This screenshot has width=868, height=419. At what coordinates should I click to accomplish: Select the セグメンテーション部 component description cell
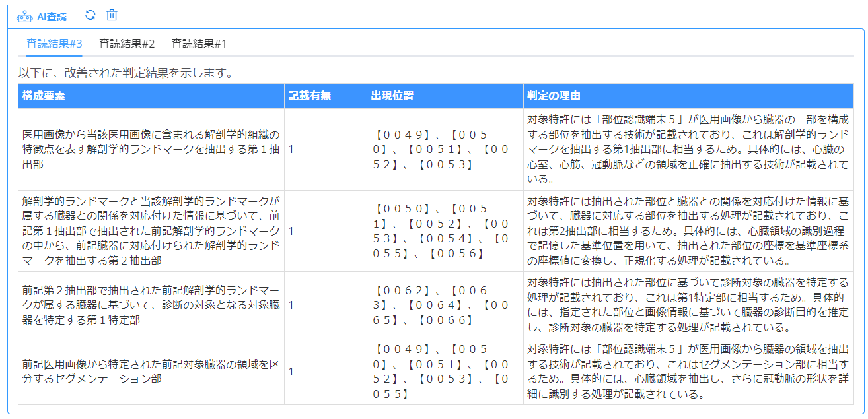pos(151,371)
